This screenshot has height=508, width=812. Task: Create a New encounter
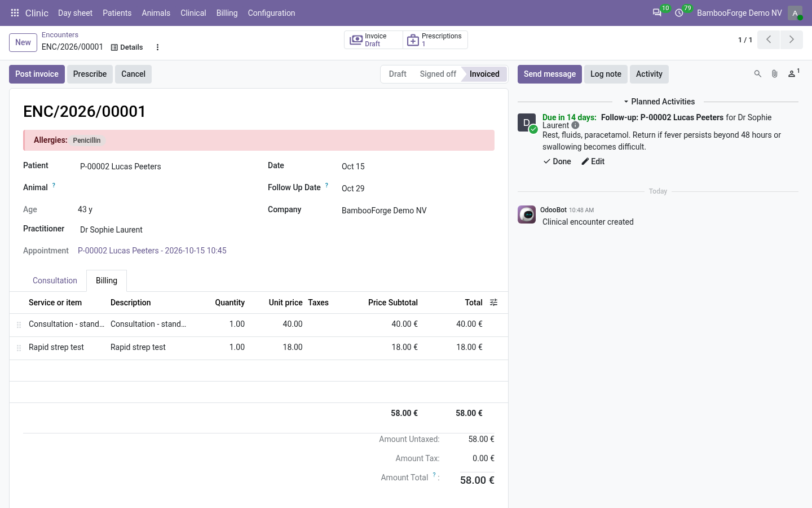tap(23, 42)
